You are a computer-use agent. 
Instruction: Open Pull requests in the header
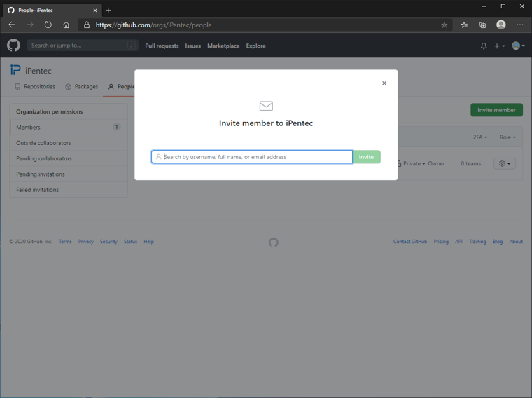pos(162,46)
